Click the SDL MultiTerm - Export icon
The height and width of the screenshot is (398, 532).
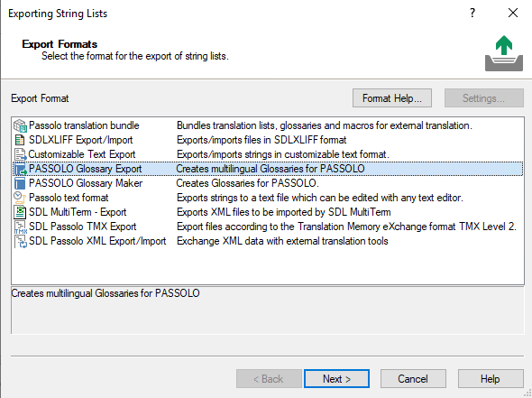click(x=20, y=212)
